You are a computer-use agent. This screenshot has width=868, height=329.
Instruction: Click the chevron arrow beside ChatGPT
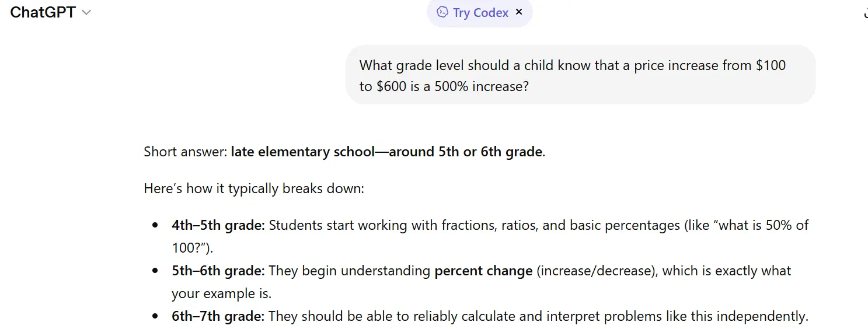tap(86, 13)
